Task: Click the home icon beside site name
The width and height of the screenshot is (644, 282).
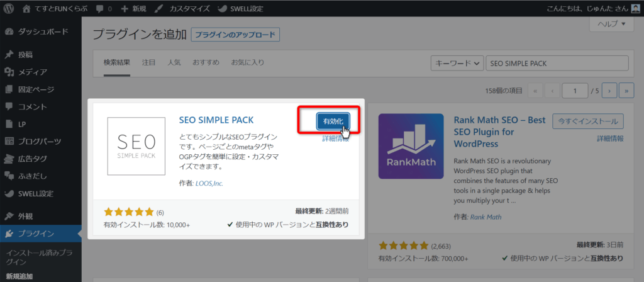Action: [26, 8]
